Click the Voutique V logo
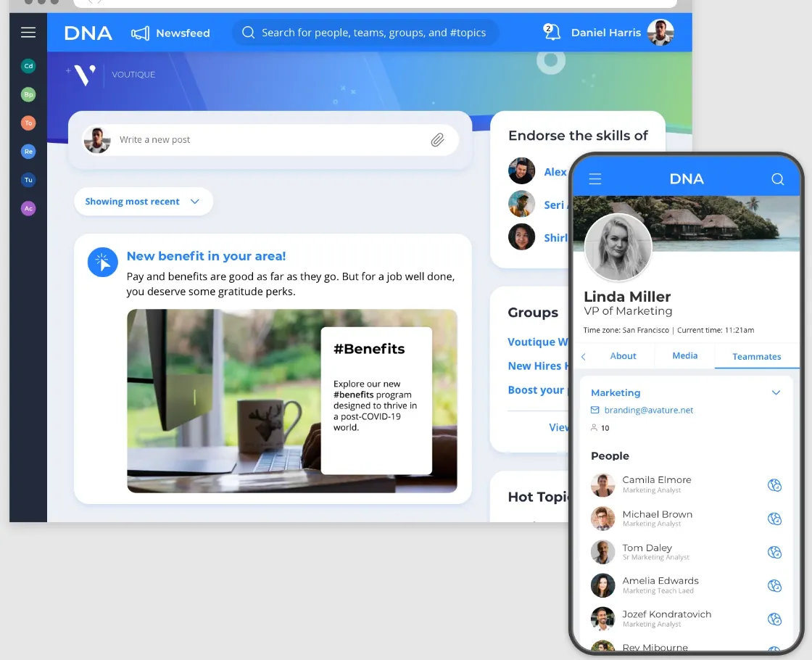Viewport: 812px width, 660px height. pos(84,75)
